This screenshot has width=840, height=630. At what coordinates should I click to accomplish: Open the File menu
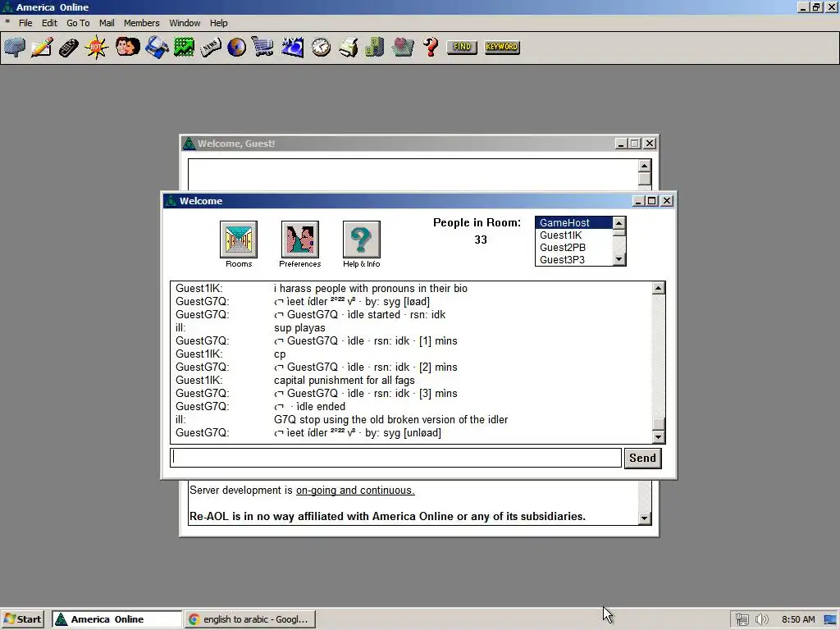[x=25, y=23]
